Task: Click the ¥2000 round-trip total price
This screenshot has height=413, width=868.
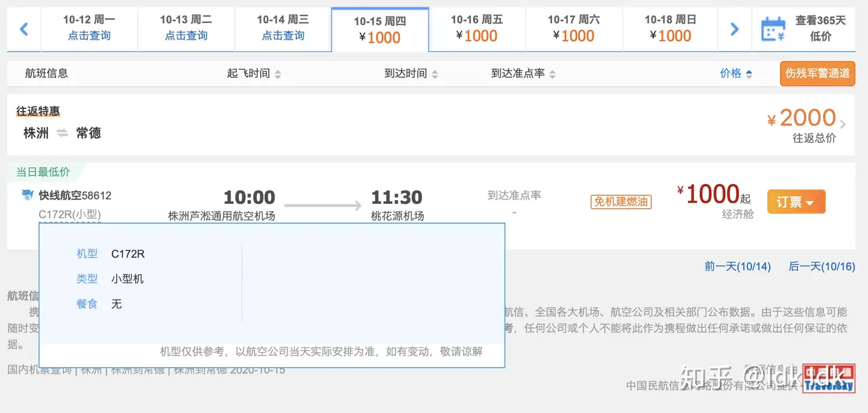Action: click(x=801, y=118)
